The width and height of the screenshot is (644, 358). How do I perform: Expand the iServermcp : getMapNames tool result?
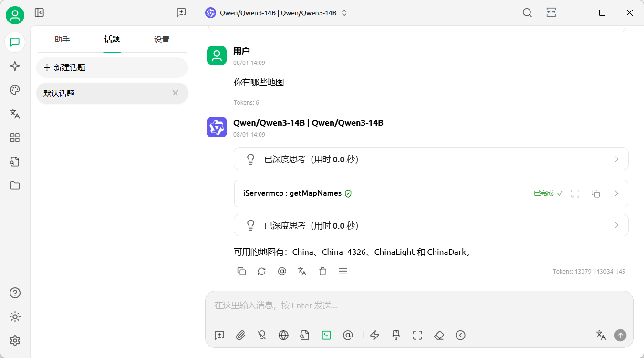click(x=616, y=193)
